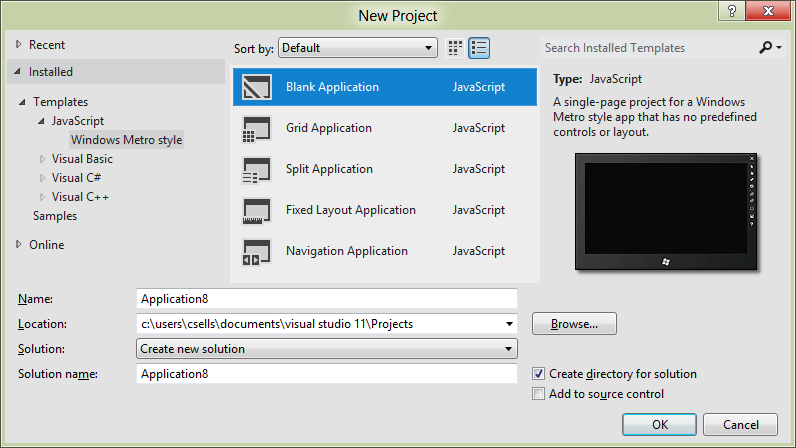
Task: Click the Cancel button
Action: tap(740, 425)
